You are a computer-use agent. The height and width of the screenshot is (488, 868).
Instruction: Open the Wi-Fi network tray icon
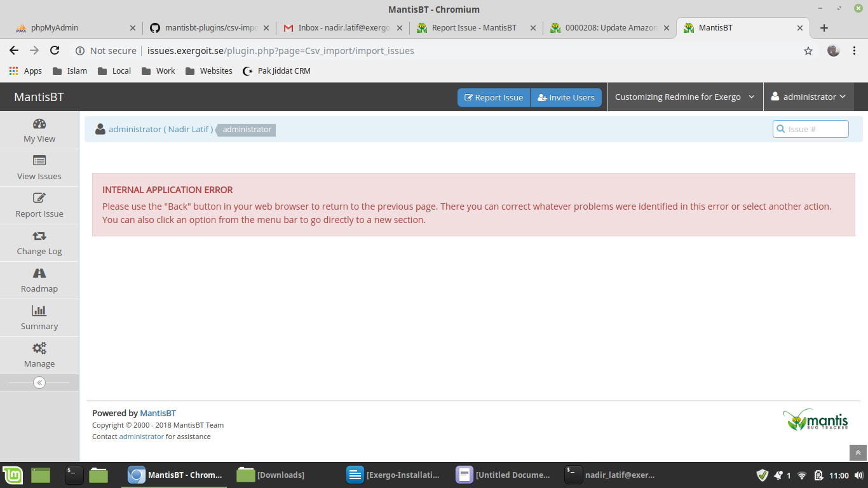click(802, 475)
